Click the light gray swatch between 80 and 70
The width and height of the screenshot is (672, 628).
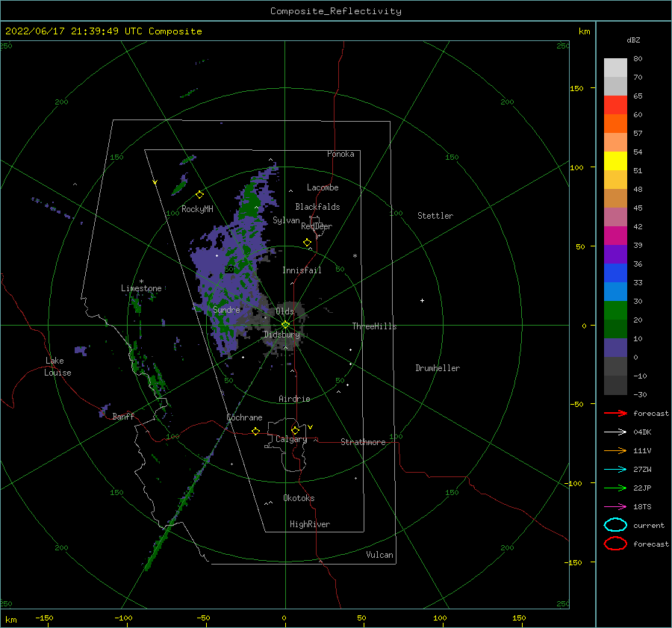(x=615, y=68)
